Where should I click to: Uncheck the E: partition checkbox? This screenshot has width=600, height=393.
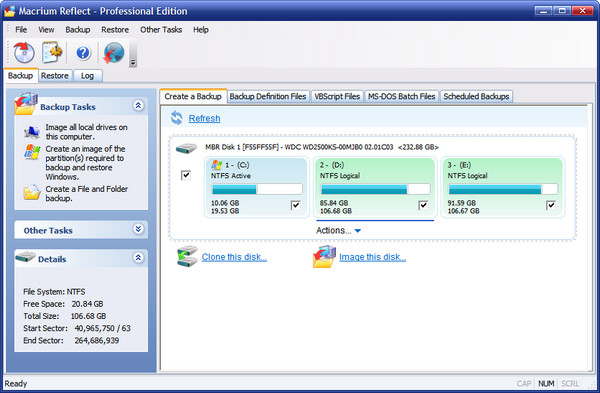tap(551, 205)
